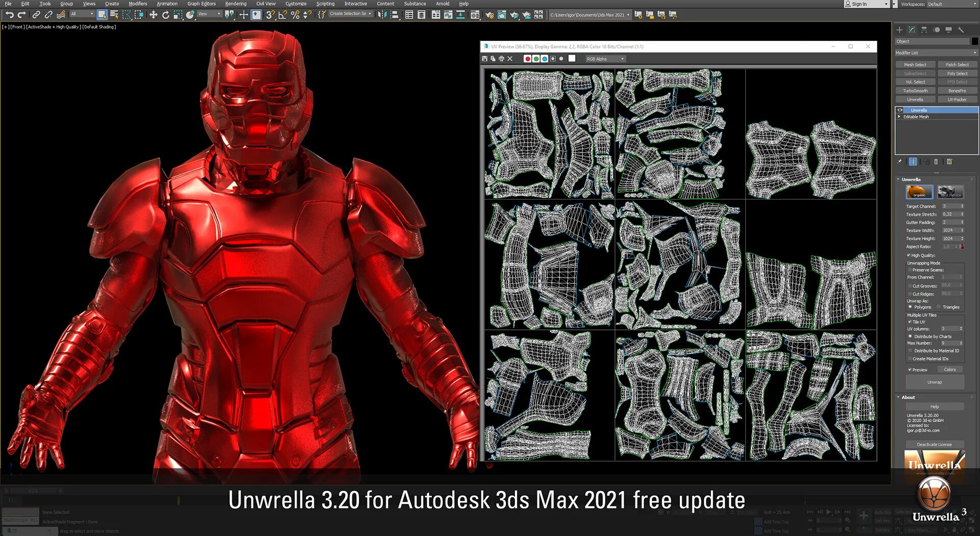Image resolution: width=980 pixels, height=536 pixels.
Task: Enable blue channel in UV Preview
Action: [545, 59]
